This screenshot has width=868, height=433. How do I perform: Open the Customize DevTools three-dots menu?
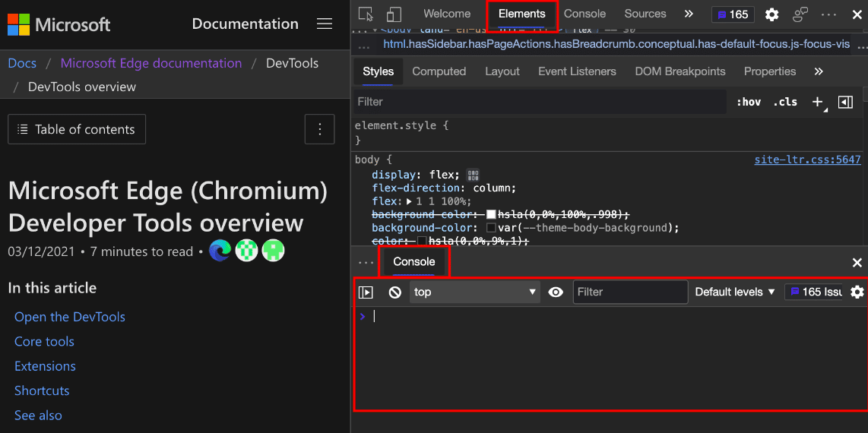[828, 15]
